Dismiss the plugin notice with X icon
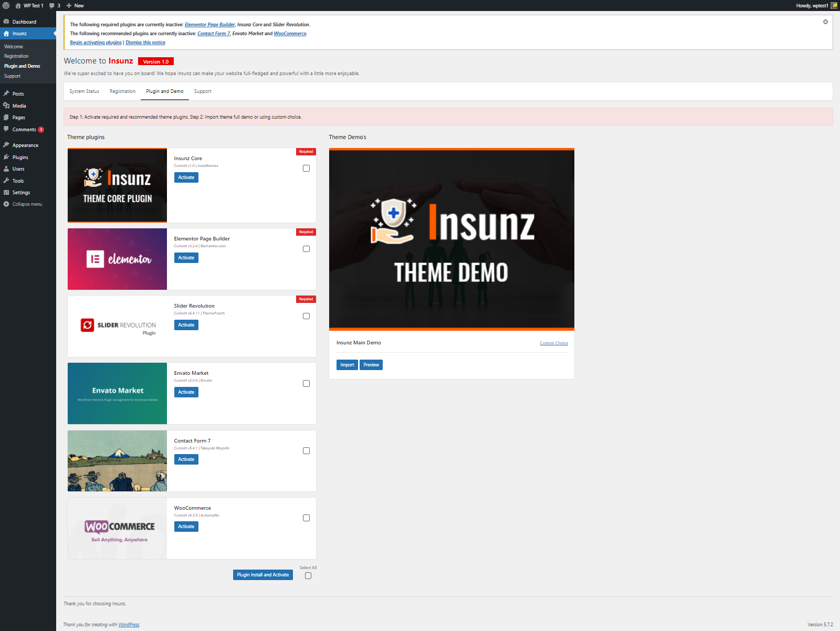This screenshot has height=631, width=840. (825, 22)
